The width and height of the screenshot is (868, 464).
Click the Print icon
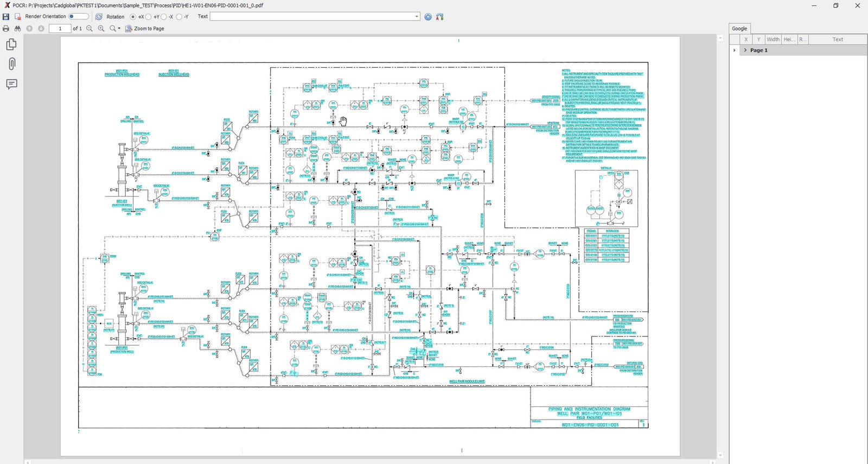[6, 29]
